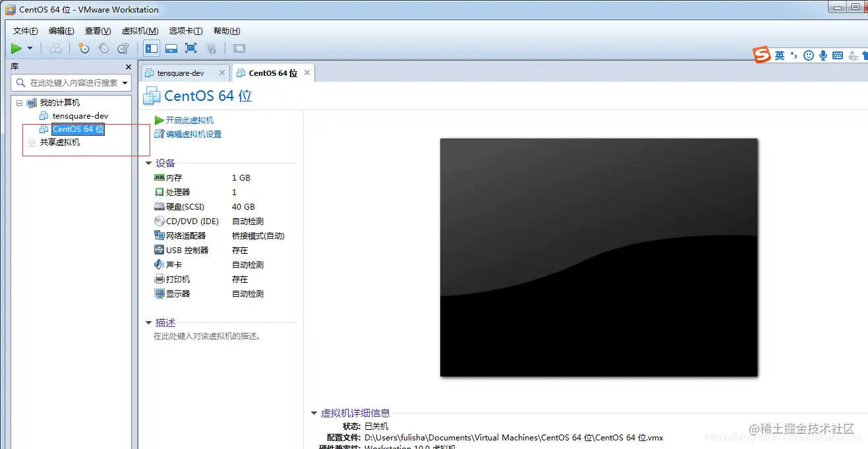Click the network value 桥接模式(自动)
The width and height of the screenshot is (868, 449).
tap(258, 236)
